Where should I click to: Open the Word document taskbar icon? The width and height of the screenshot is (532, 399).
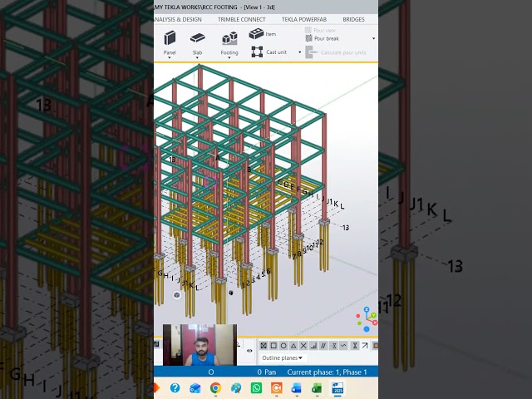click(x=297, y=388)
